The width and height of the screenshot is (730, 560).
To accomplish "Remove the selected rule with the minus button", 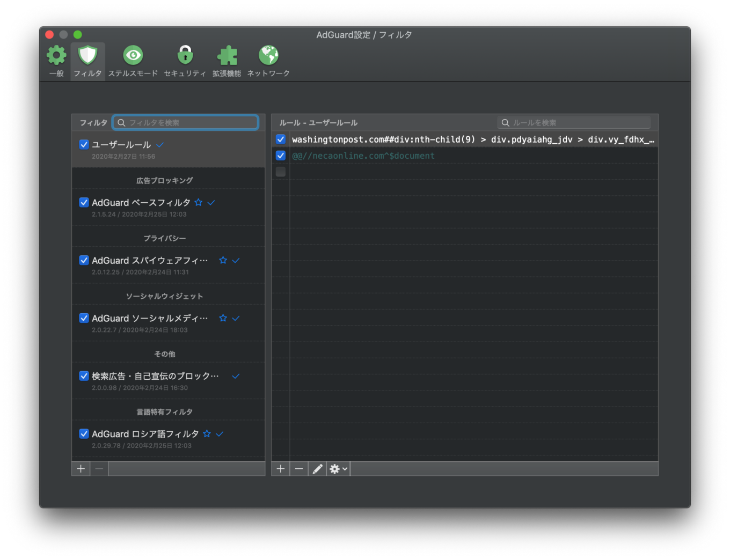I will [x=299, y=469].
